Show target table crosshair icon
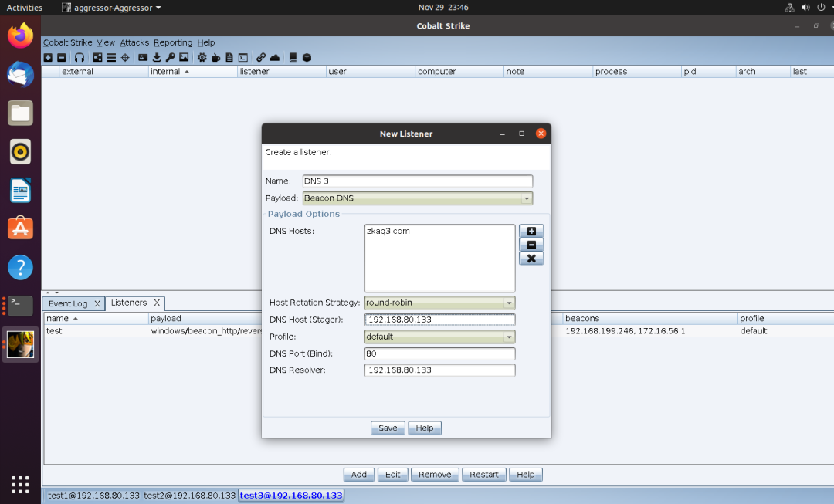The height and width of the screenshot is (504, 834). (125, 57)
